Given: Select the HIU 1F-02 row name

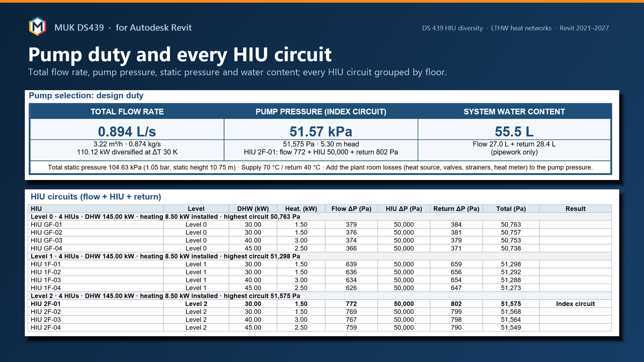Looking at the screenshot, I should pyautogui.click(x=46, y=272).
